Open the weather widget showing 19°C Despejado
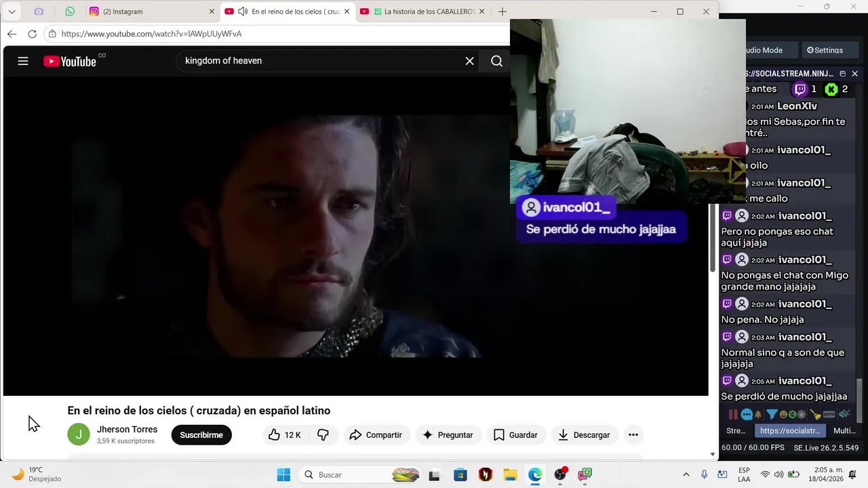 coord(37,474)
